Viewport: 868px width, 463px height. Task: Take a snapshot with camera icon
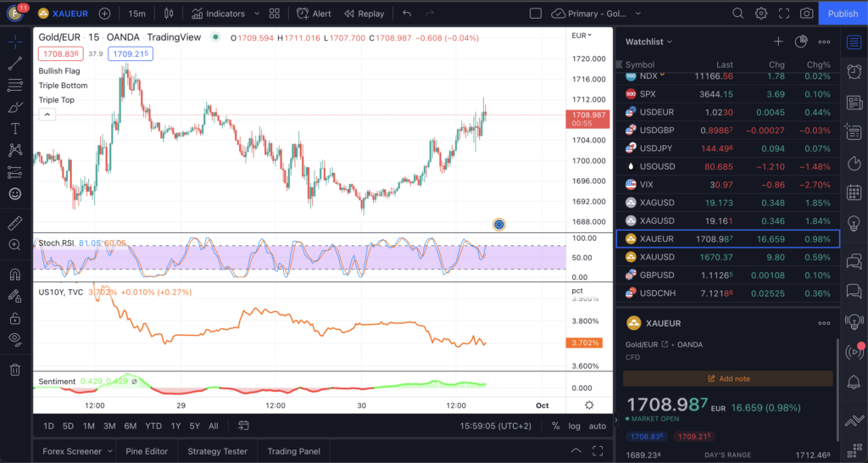pyautogui.click(x=806, y=14)
